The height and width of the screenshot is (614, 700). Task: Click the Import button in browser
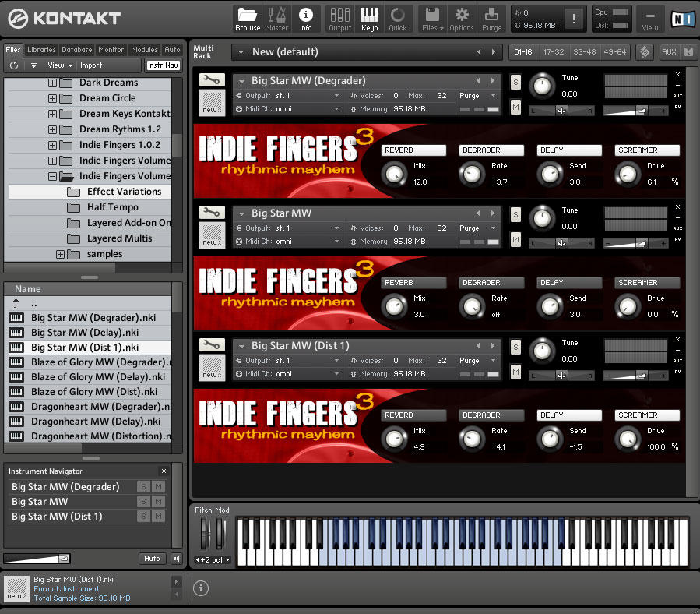pos(91,65)
